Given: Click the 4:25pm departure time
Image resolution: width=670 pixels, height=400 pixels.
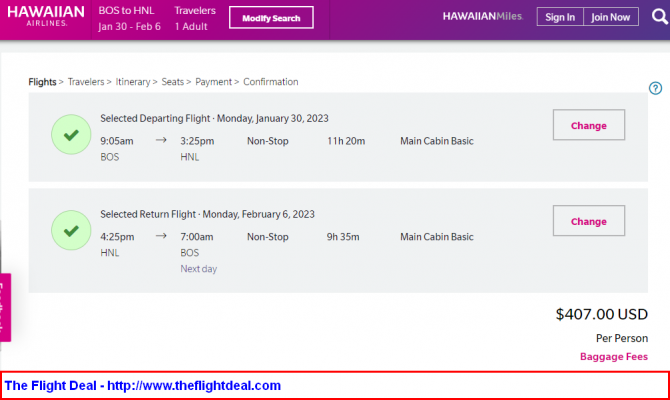Looking at the screenshot, I should point(117,237).
